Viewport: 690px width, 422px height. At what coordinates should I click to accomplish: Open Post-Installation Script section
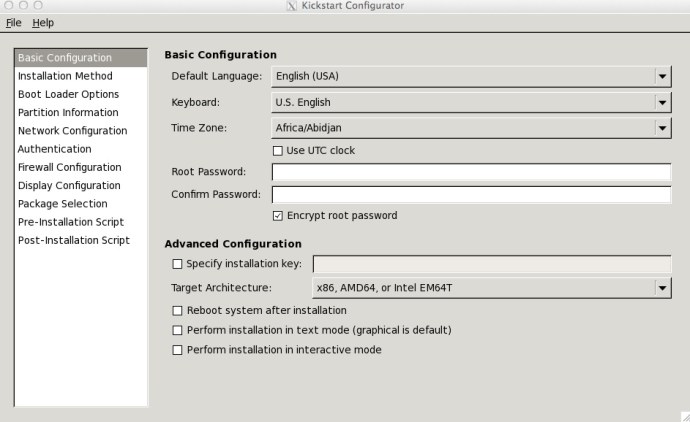81,240
